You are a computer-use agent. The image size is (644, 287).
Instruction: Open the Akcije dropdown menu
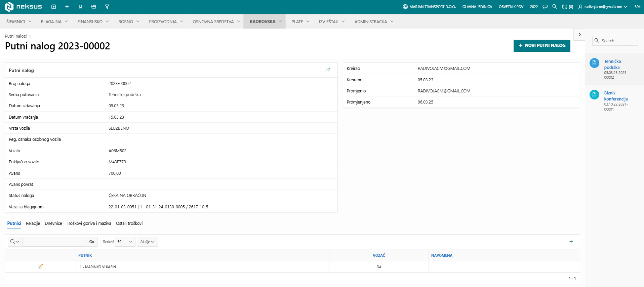(147, 242)
